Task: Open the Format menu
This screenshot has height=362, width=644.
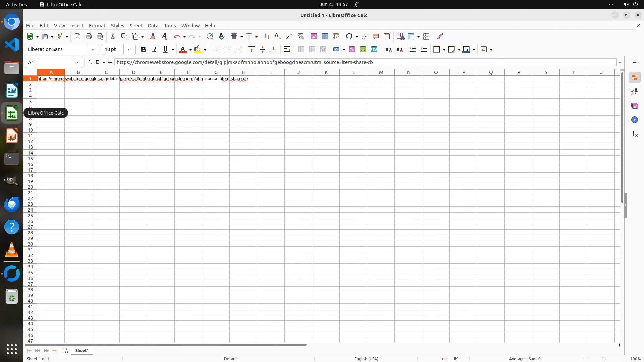Action: pyautogui.click(x=97, y=26)
